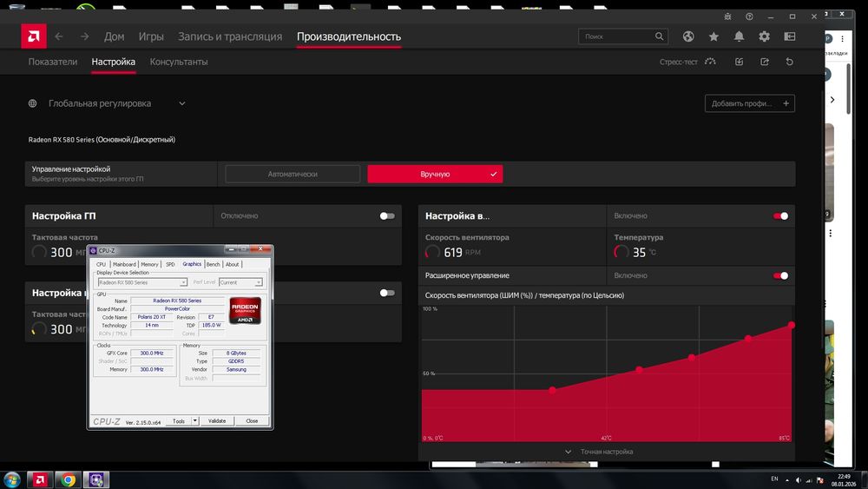868x489 pixels.
Task: Switch to Bench tab in CPU-Z
Action: (x=214, y=264)
